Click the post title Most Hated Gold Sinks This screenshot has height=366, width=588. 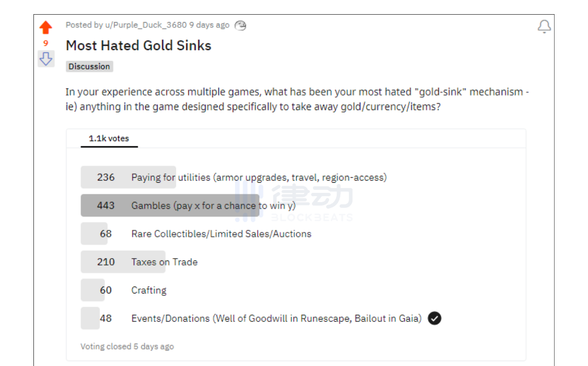click(139, 46)
